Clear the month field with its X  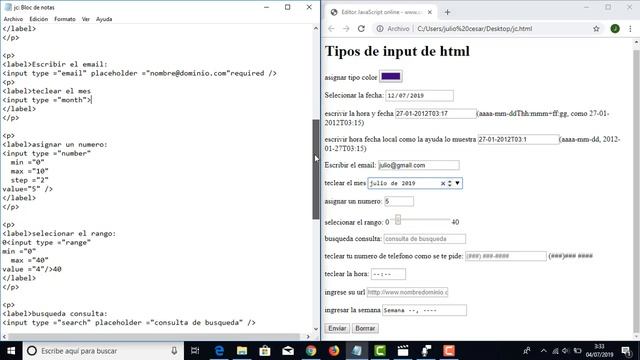pos(442,184)
